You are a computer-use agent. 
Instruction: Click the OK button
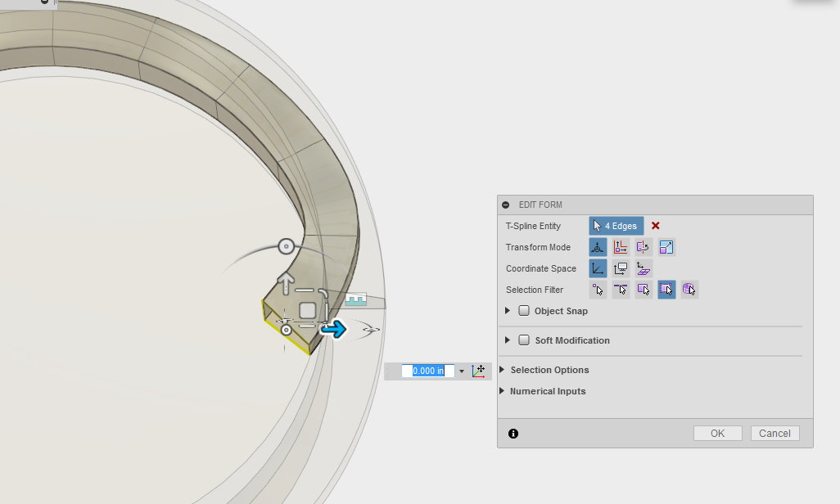click(x=717, y=434)
